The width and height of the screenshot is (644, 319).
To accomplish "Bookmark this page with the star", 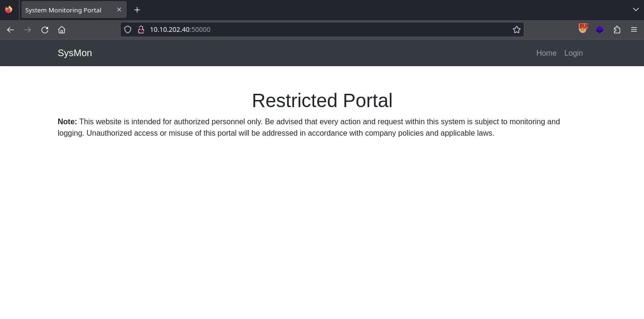I will pos(516,30).
